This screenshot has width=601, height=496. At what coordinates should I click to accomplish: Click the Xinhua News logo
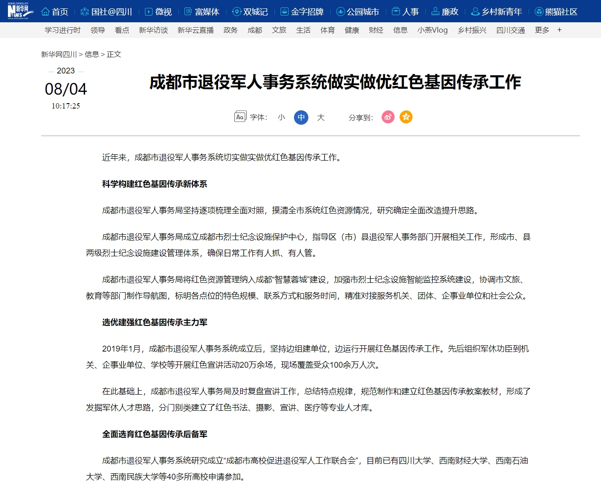coord(20,11)
